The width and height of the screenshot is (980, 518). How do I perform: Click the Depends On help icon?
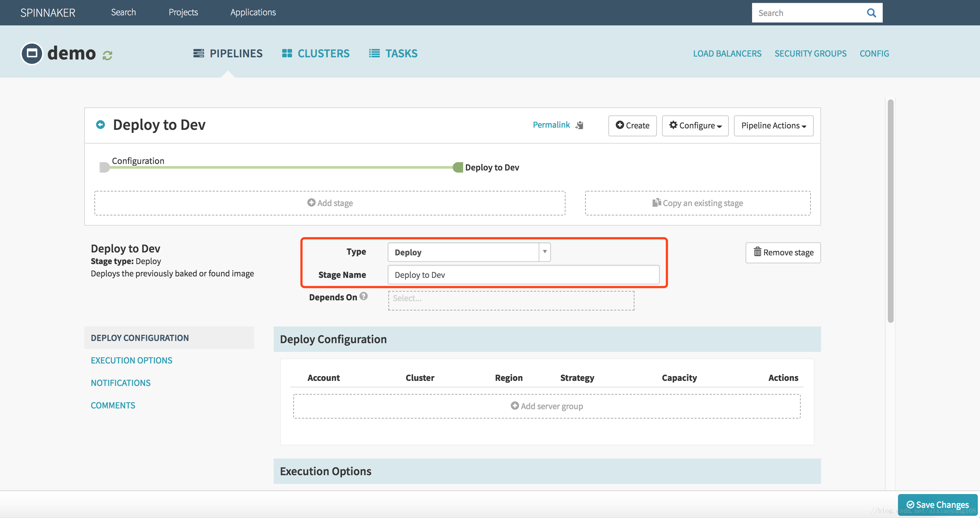[364, 296]
